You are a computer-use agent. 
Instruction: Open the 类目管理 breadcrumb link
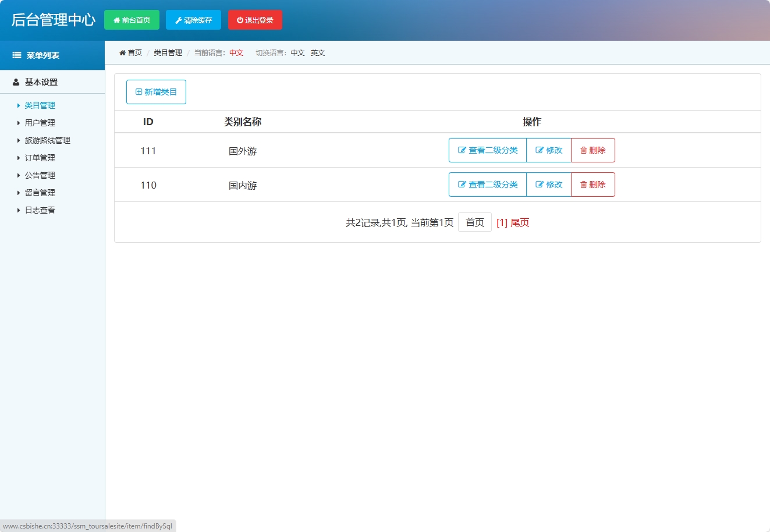click(168, 52)
